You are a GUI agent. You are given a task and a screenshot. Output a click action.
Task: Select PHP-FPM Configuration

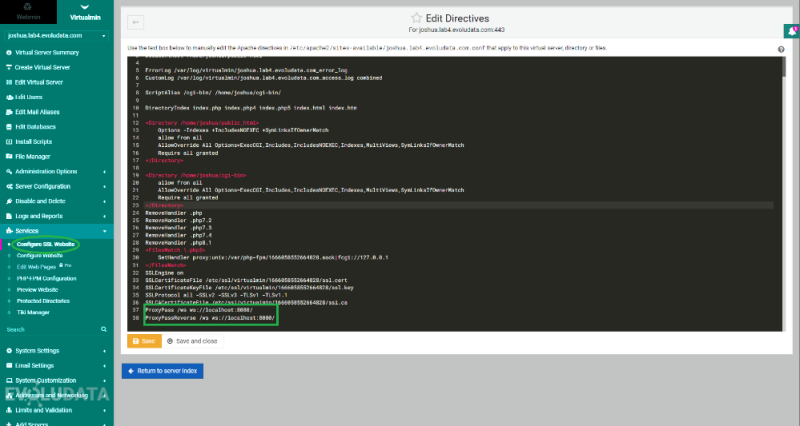coord(46,279)
